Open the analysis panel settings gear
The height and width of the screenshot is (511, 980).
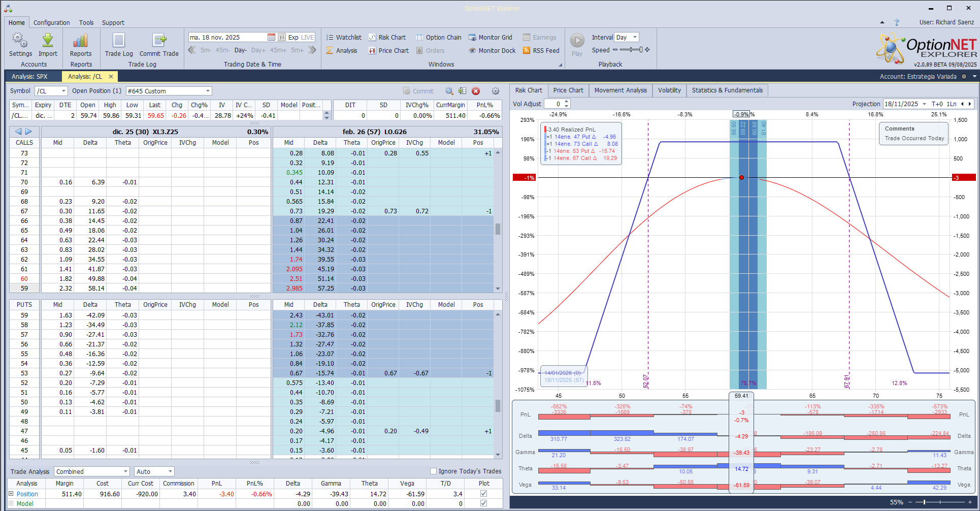click(496, 91)
